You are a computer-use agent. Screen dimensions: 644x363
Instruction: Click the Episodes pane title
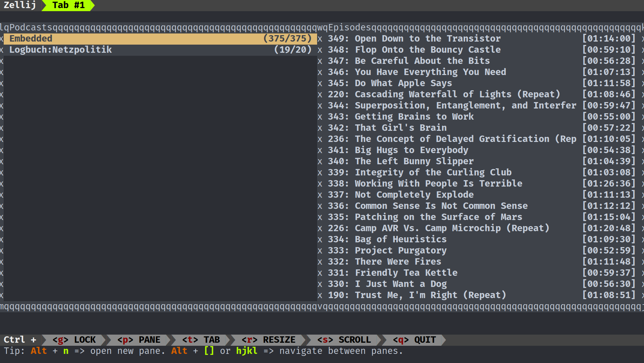(x=350, y=27)
